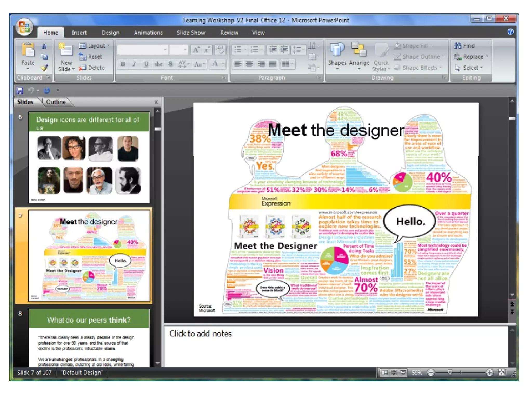Toggle Underline text formatting

click(x=146, y=64)
